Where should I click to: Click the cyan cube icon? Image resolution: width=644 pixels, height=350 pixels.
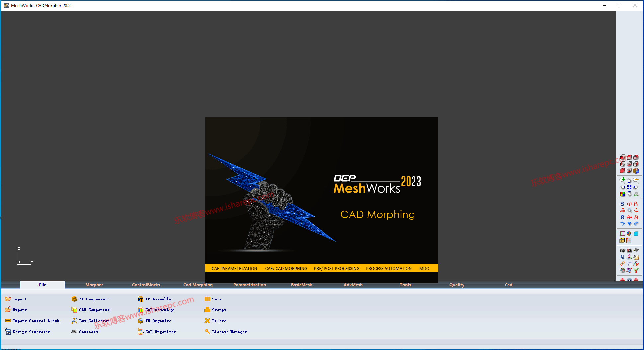[636, 233]
